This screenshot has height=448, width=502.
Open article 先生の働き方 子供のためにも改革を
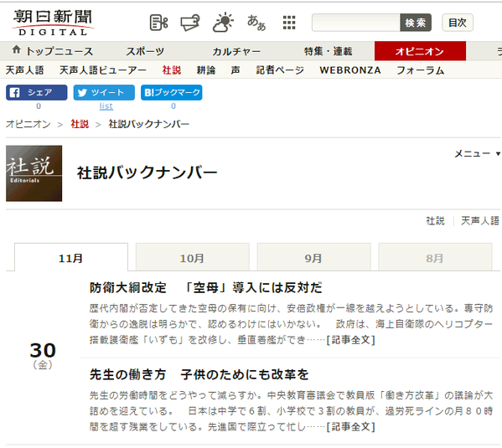pos(199,374)
